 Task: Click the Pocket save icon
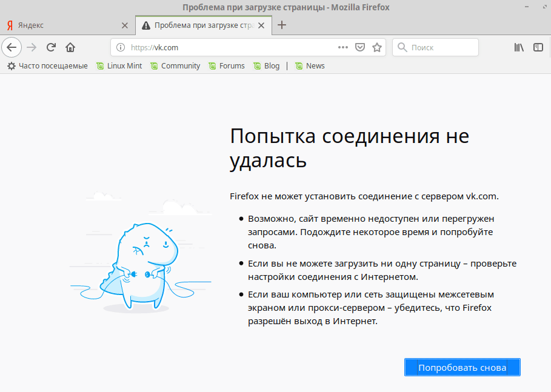click(x=359, y=47)
